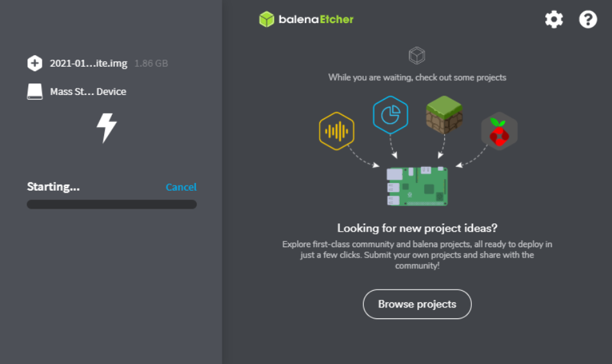The image size is (612, 364).
Task: Click the drive icon next to Mass Storage Device
Action: 35,92
